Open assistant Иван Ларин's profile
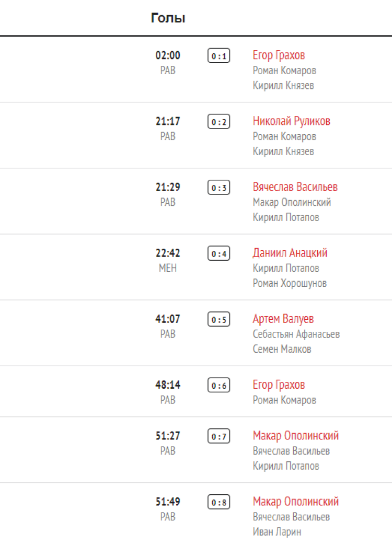 point(276,532)
